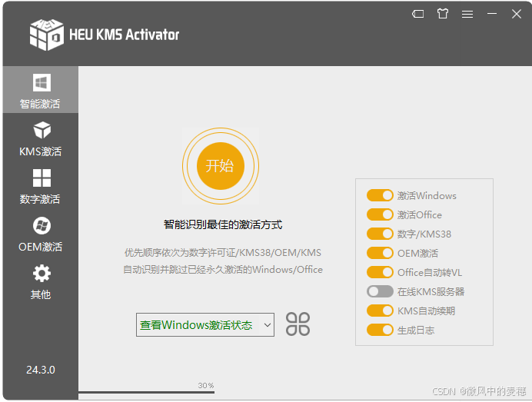
Task: Click the Office自动转VL option label
Action: [430, 272]
